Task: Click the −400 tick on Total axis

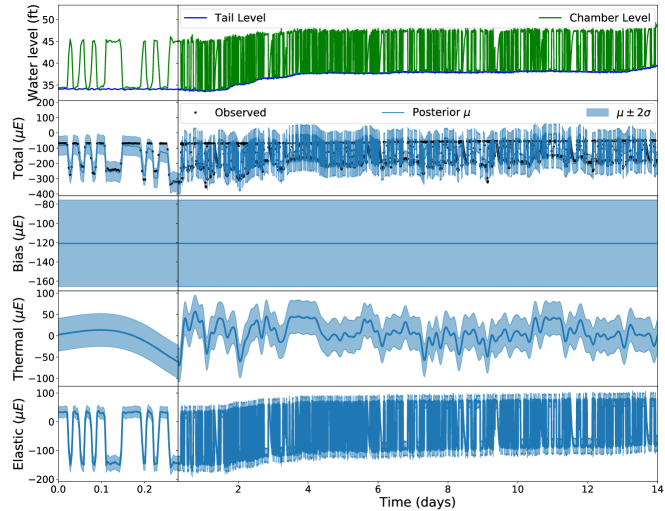Action: tap(42, 194)
